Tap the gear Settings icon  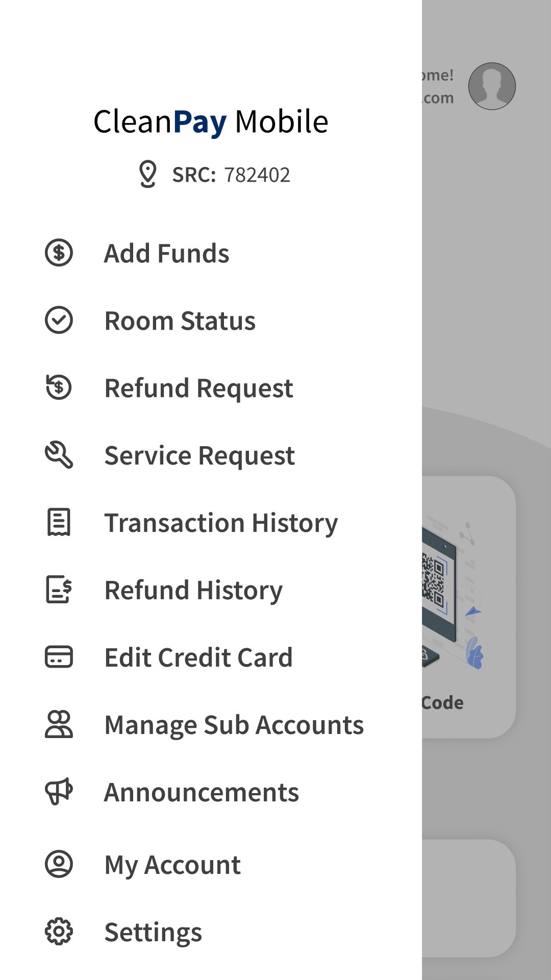(x=59, y=932)
